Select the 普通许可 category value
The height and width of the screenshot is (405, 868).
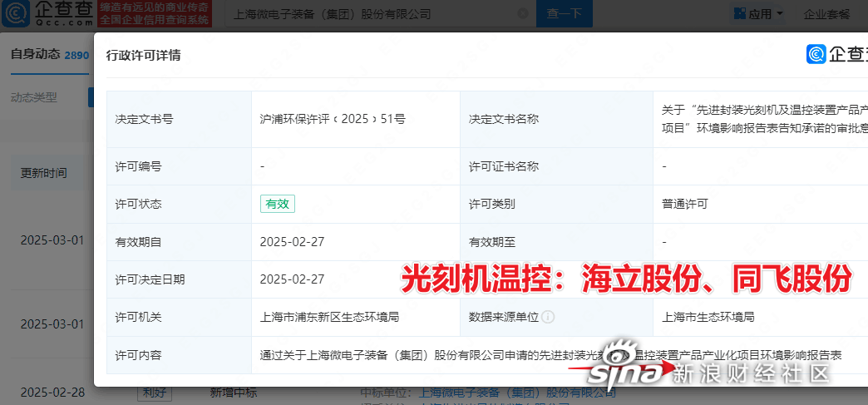pos(685,204)
